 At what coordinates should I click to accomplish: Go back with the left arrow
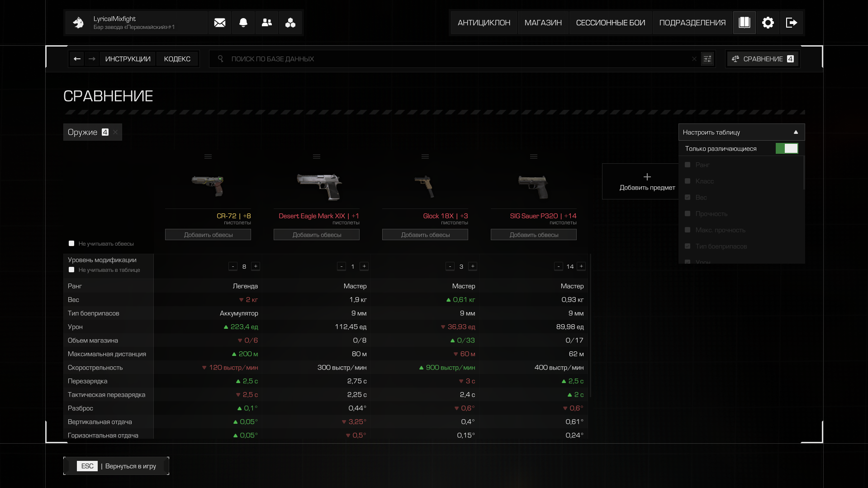[77, 59]
